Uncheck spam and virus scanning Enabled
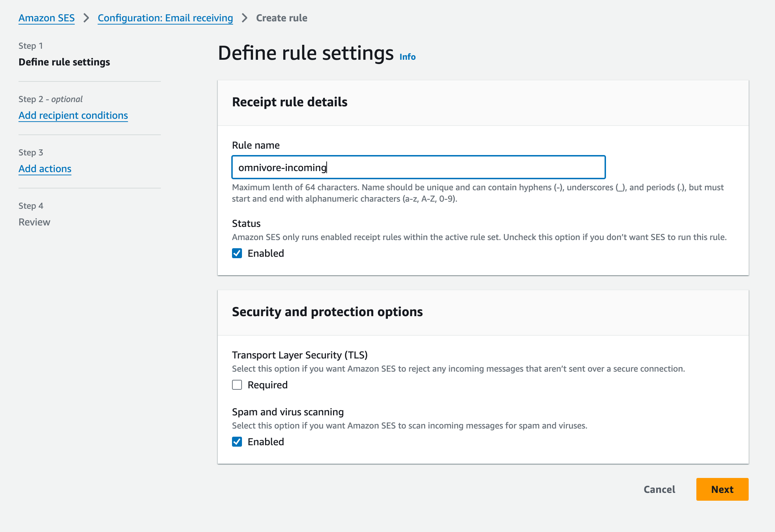The width and height of the screenshot is (775, 532). (x=237, y=442)
